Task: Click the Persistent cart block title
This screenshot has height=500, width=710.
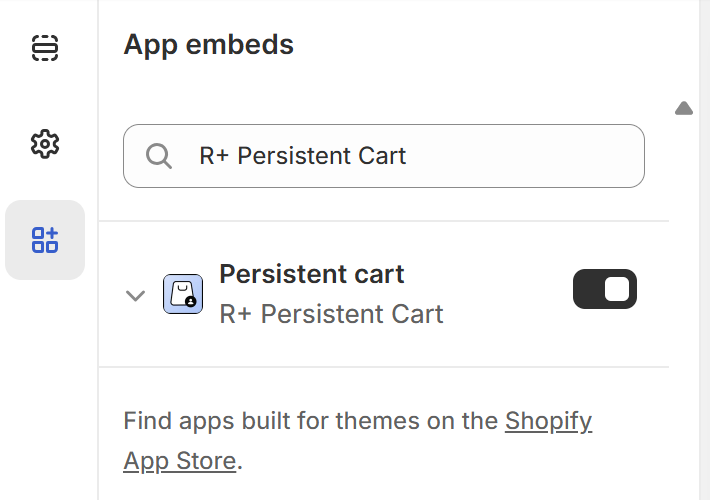Action: click(x=312, y=274)
